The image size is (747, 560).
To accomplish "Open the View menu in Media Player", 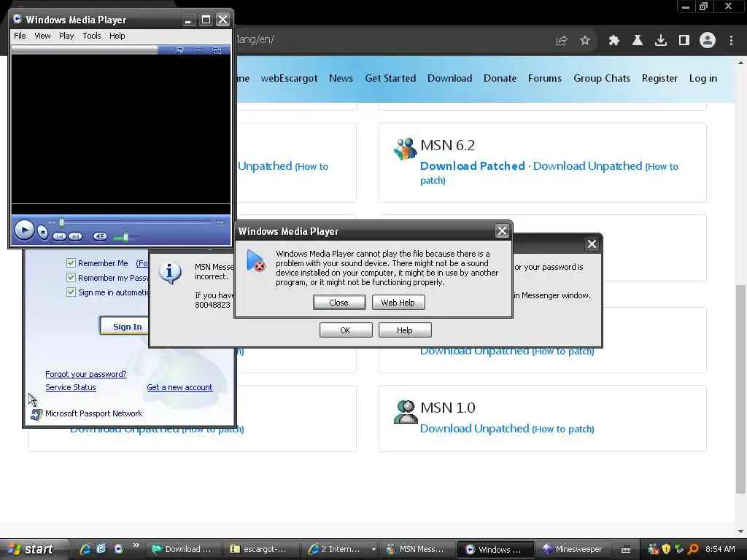I will point(42,36).
